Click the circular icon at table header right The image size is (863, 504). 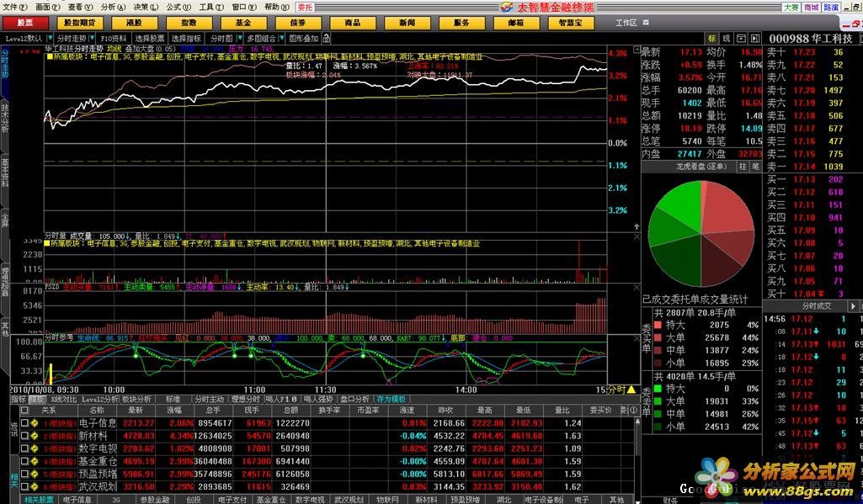pos(633,410)
